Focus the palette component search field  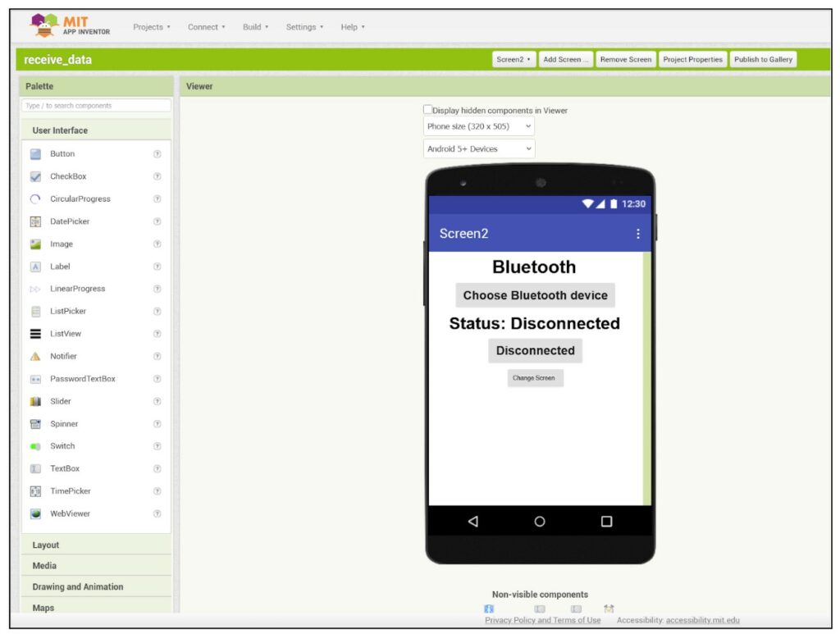[x=97, y=106]
